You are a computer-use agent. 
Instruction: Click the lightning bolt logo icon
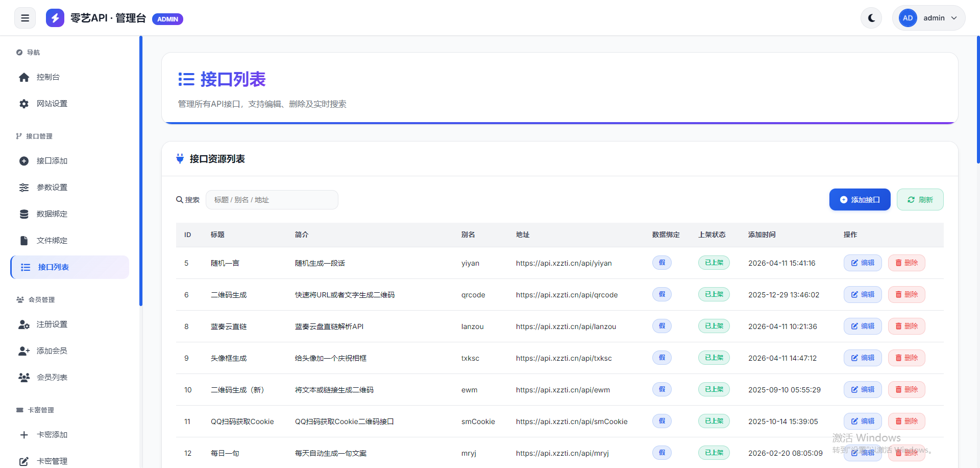[55, 18]
